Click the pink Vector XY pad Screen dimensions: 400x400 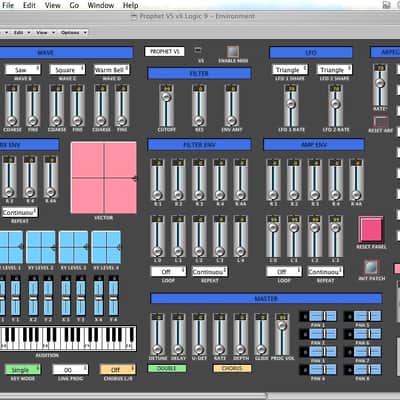pos(104,178)
